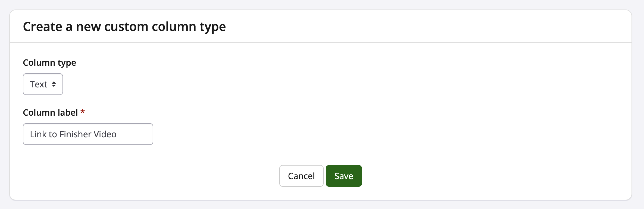Save the new custom column type
The image size is (644, 209).
[344, 176]
